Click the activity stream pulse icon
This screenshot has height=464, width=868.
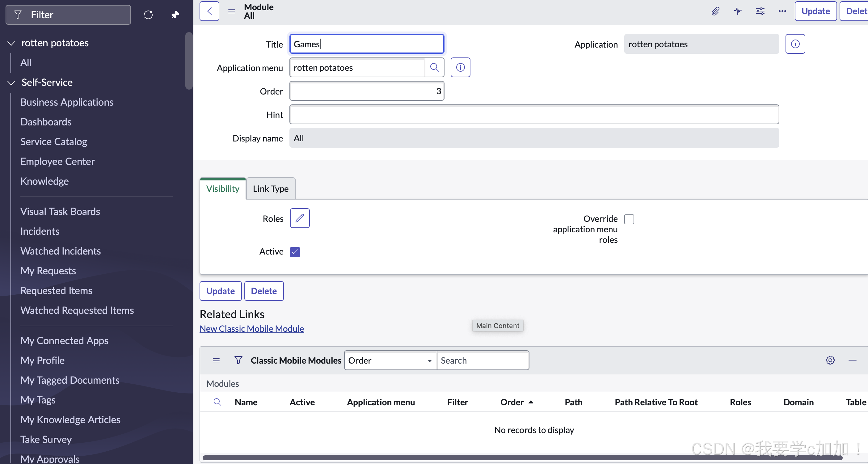(x=738, y=11)
